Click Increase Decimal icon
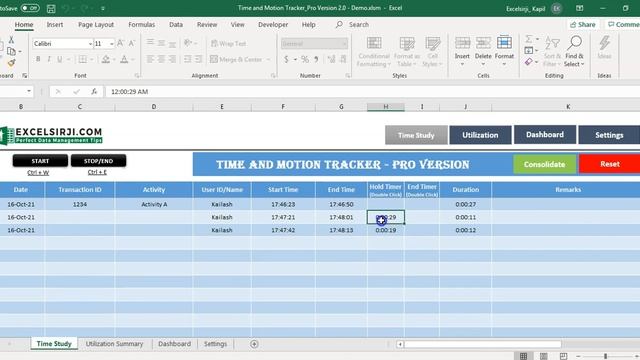Viewport: 640px width, 360px height. click(x=331, y=60)
